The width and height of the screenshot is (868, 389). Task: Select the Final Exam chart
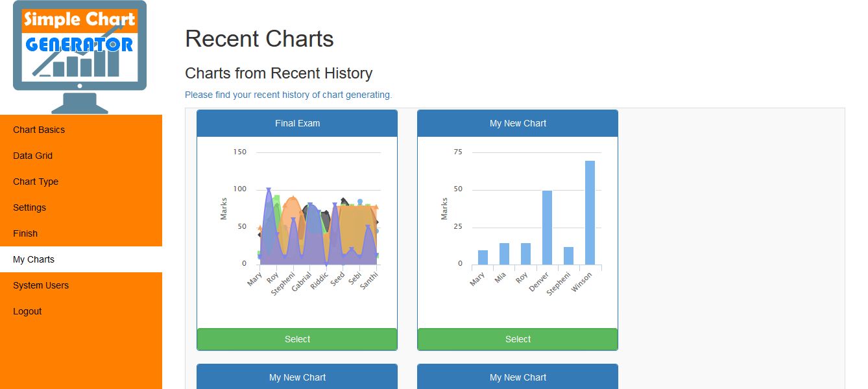[297, 339]
